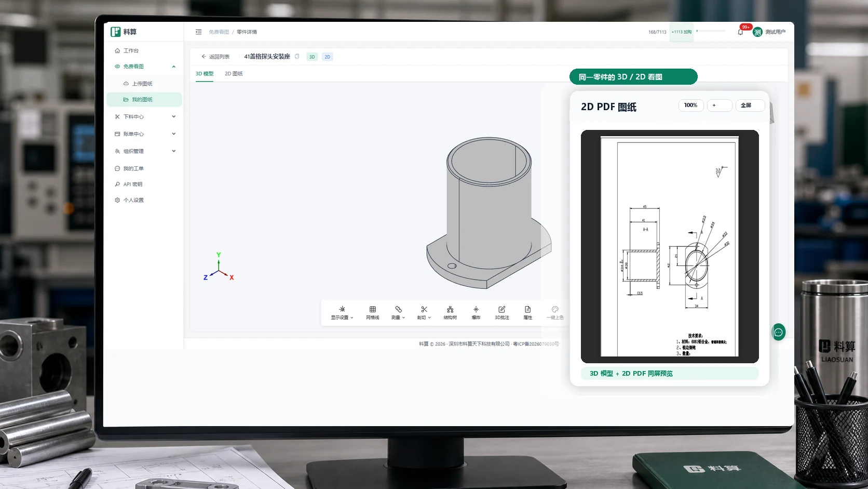This screenshot has height=489, width=868.
Task: Activate the 爆炸 explode view
Action: [476, 313]
